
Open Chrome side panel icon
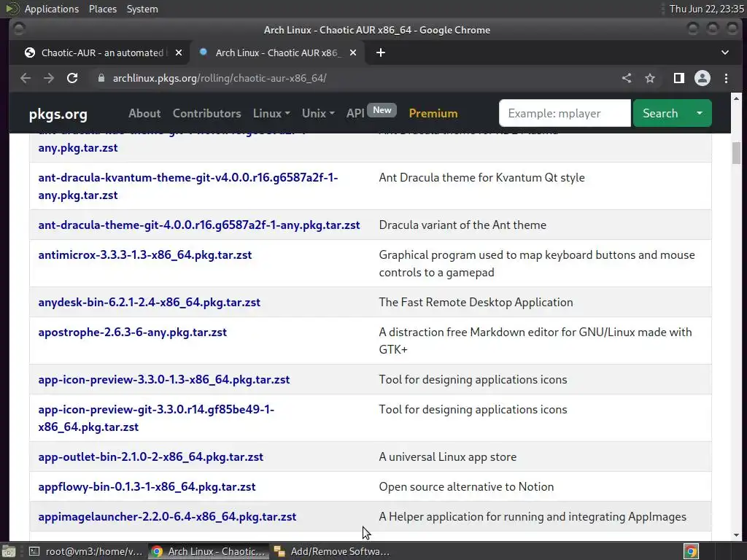[x=679, y=78]
